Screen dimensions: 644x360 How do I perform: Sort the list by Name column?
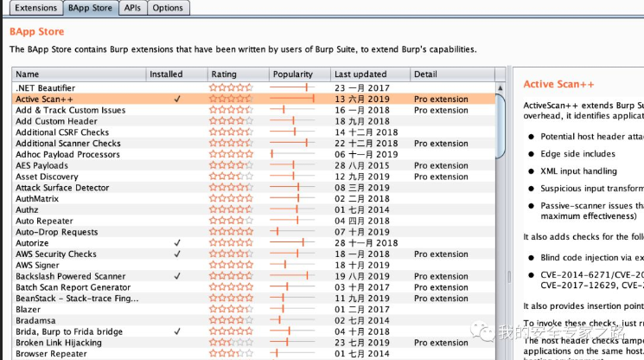[79, 74]
